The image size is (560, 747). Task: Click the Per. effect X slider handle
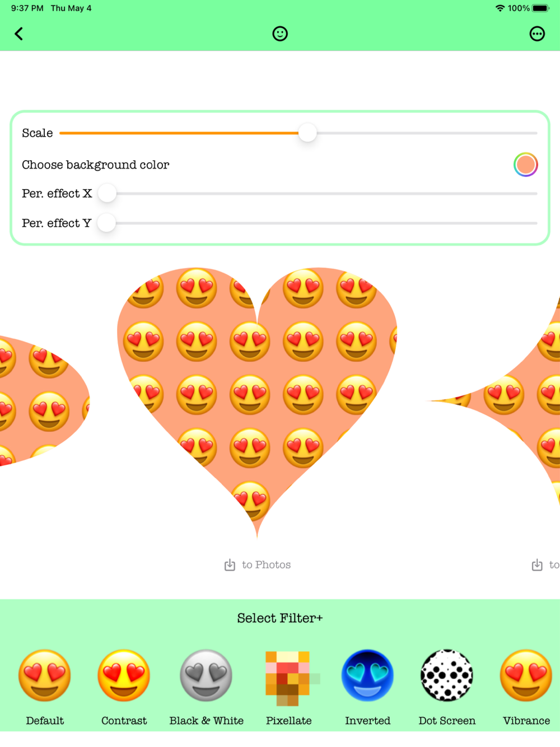[x=107, y=193]
